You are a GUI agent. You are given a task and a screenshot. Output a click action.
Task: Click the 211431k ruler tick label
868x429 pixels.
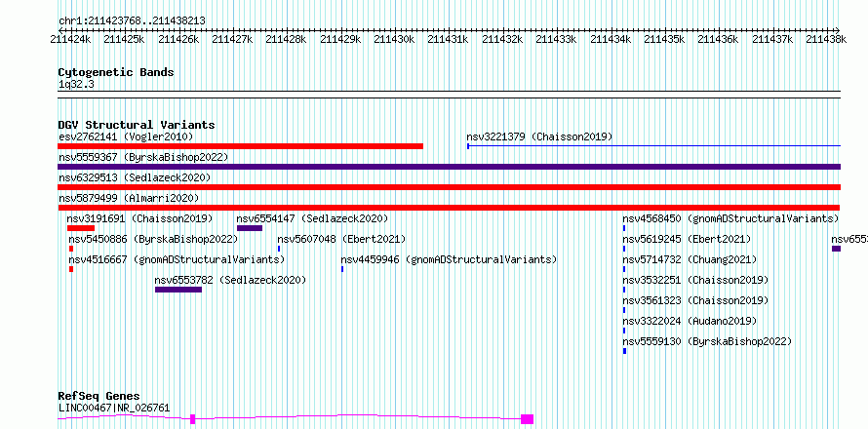click(x=449, y=39)
